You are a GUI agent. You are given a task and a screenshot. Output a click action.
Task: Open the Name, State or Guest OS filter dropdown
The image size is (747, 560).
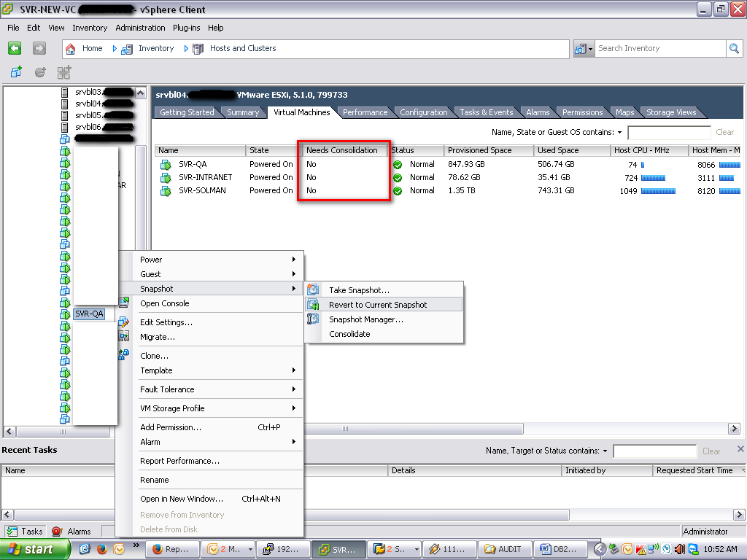click(x=619, y=133)
